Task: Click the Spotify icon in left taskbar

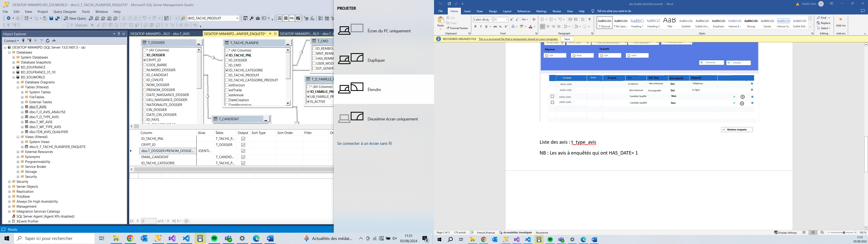Action: click(x=214, y=239)
